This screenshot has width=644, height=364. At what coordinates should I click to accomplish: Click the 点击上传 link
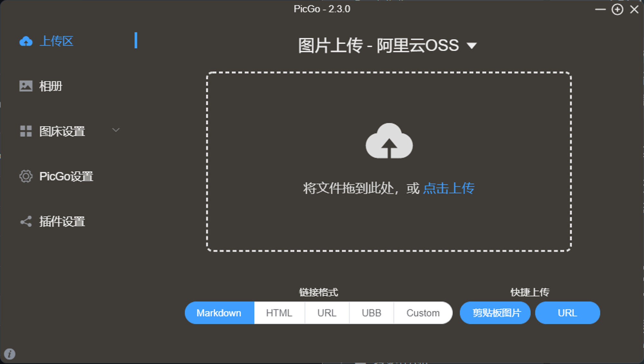449,188
